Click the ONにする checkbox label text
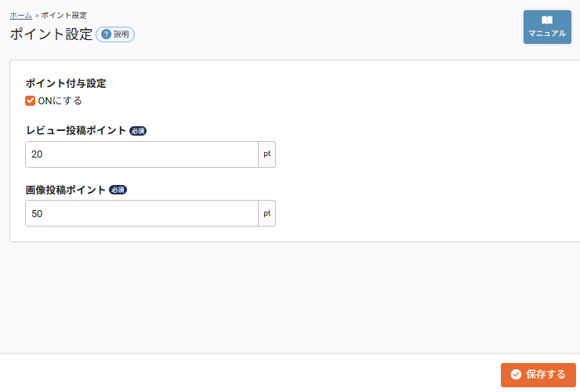 click(60, 100)
